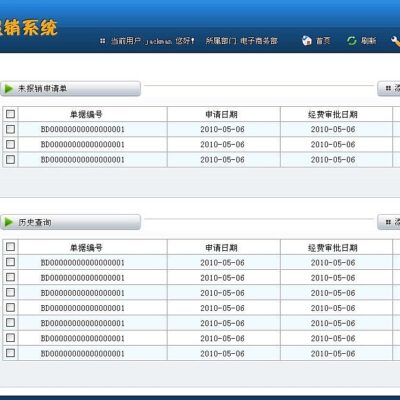This screenshot has width=400, height=400.
Task: Click document number in last 历史查询 row
Action: coord(83,354)
